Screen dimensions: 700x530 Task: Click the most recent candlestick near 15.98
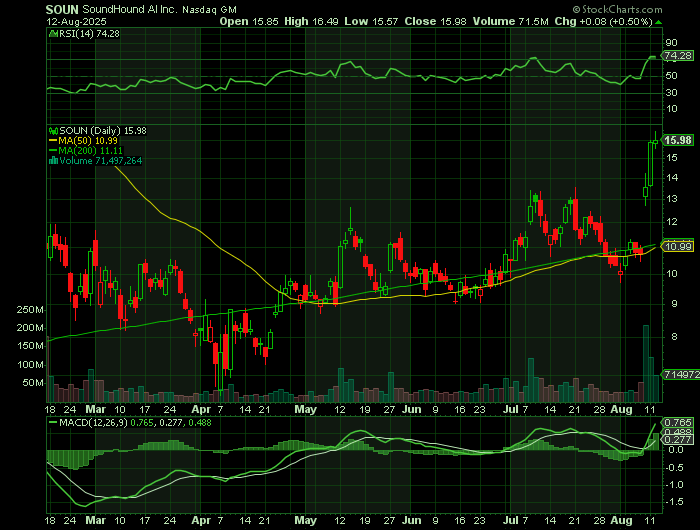pyautogui.click(x=655, y=141)
